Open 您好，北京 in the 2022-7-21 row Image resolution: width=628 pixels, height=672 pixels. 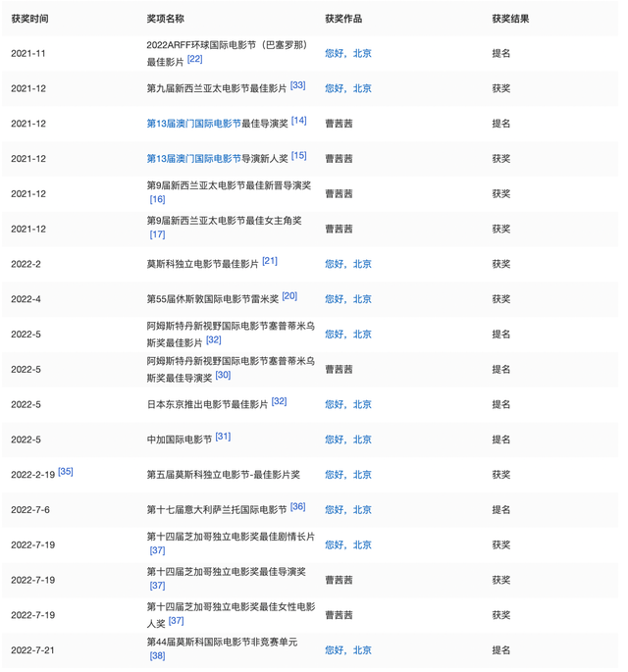348,649
